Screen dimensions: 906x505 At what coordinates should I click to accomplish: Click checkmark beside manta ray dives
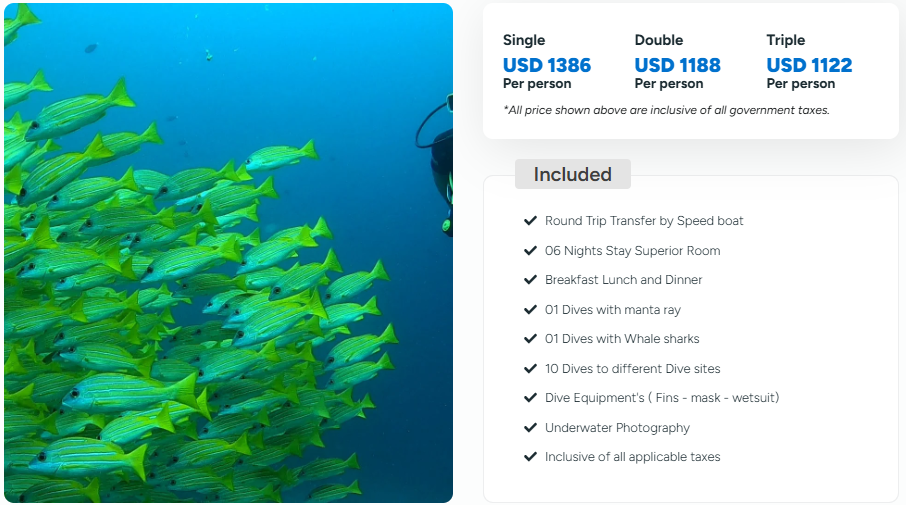coord(530,310)
